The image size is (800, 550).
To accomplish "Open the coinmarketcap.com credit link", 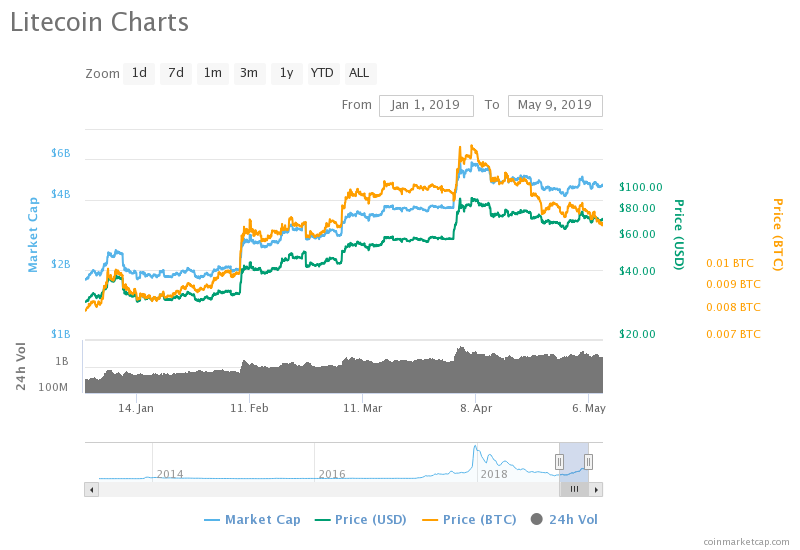I will (746, 542).
